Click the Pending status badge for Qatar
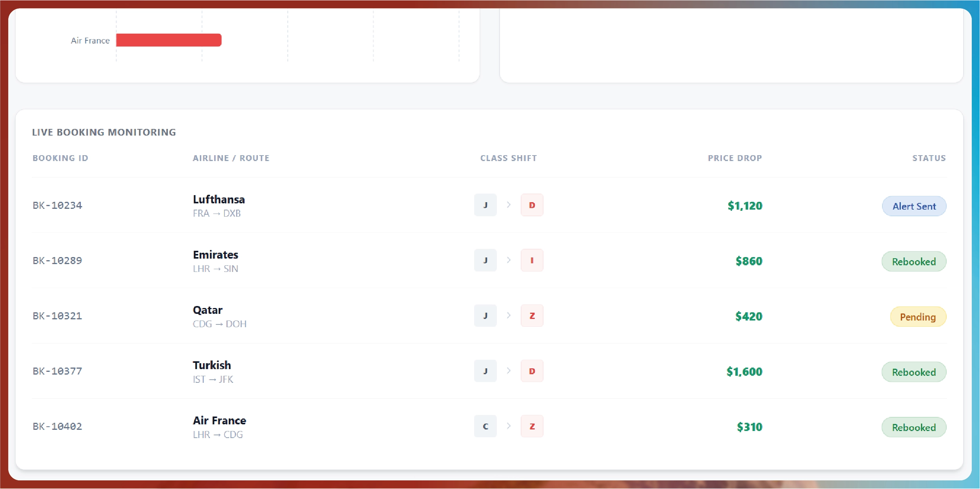980x489 pixels. coord(918,317)
